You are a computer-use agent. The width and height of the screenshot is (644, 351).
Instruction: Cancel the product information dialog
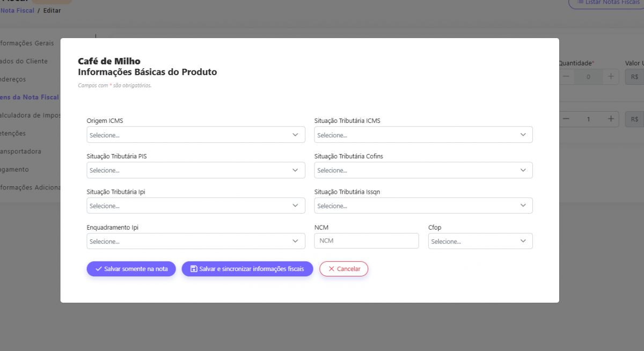tap(343, 269)
